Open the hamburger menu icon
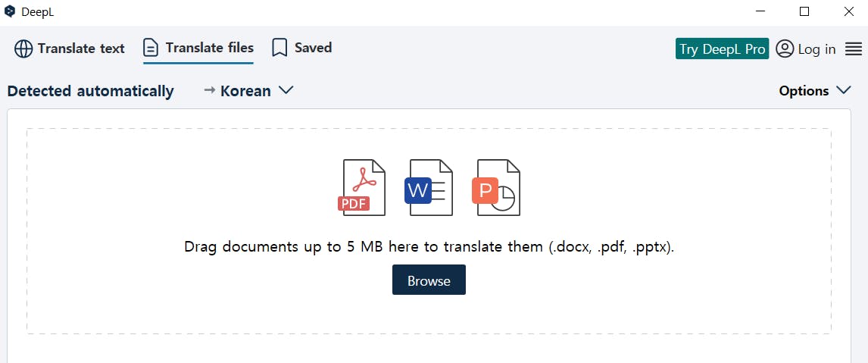The height and width of the screenshot is (363, 868). 854,49
